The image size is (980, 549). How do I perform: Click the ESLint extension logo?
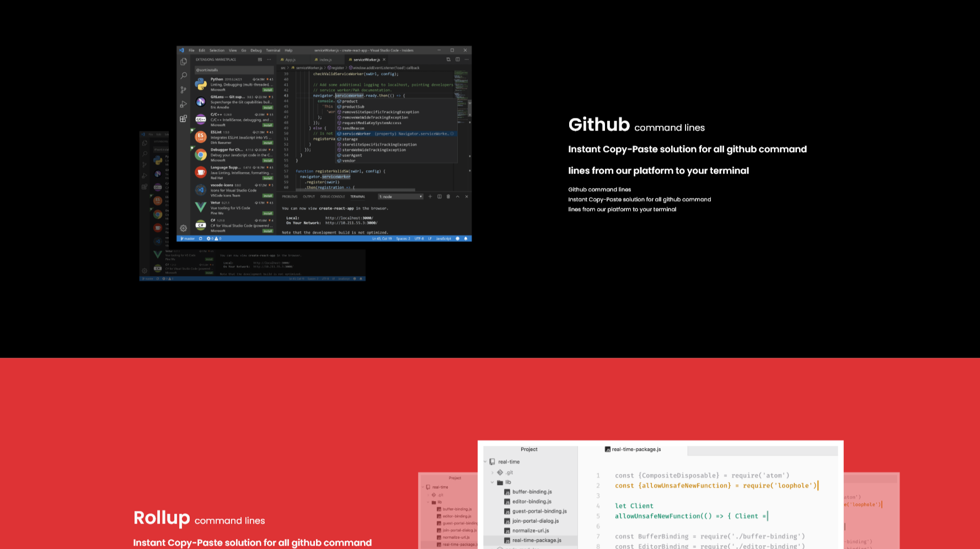[201, 137]
